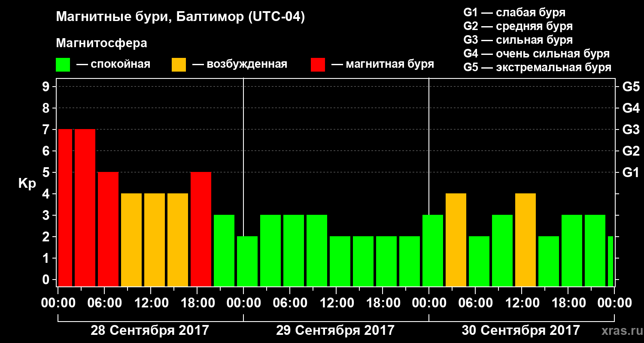The width and height of the screenshot is (644, 343).
Task: Click the 'G4' label on right axis
Action: (x=631, y=108)
